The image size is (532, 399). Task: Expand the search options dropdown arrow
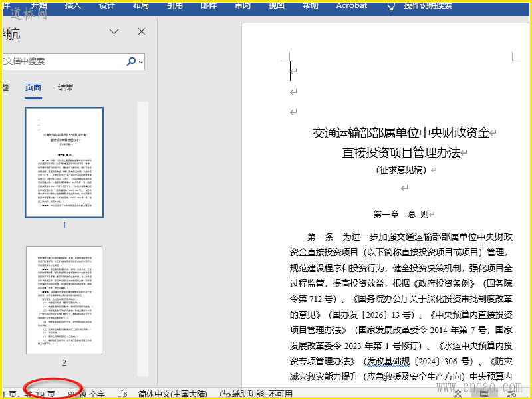[x=140, y=62]
